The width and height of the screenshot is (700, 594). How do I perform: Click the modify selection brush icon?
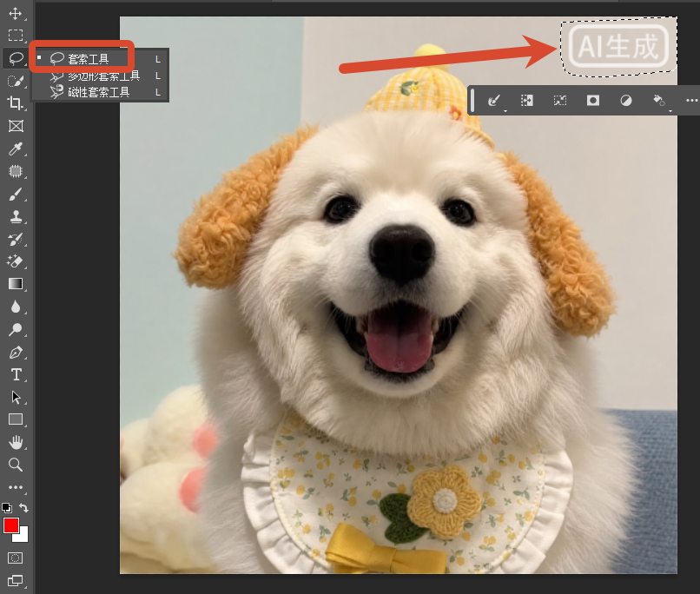click(x=493, y=101)
